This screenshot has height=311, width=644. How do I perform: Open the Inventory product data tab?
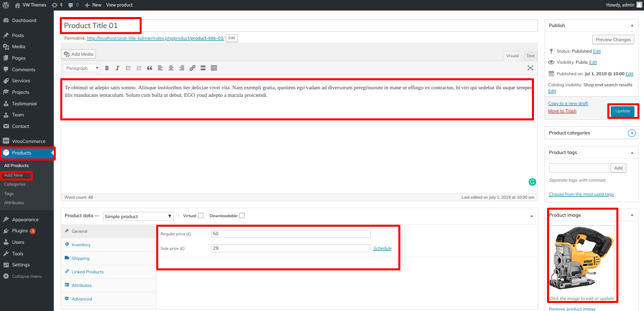[81, 245]
